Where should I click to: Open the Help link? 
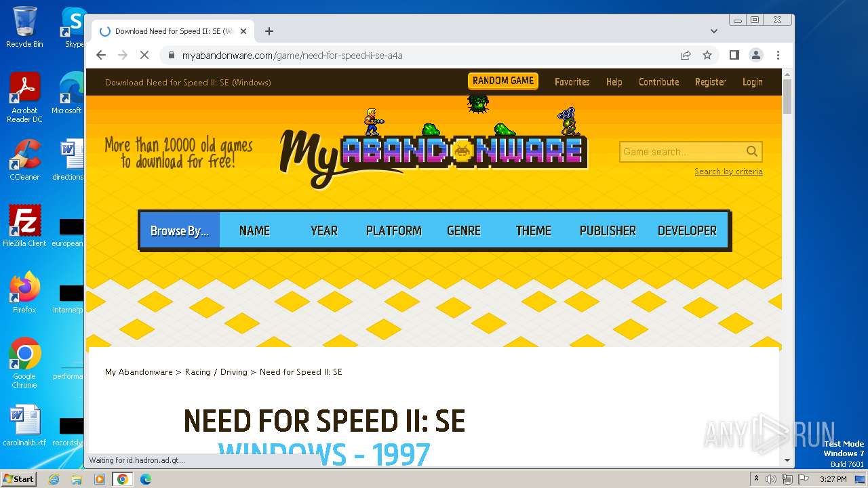614,82
